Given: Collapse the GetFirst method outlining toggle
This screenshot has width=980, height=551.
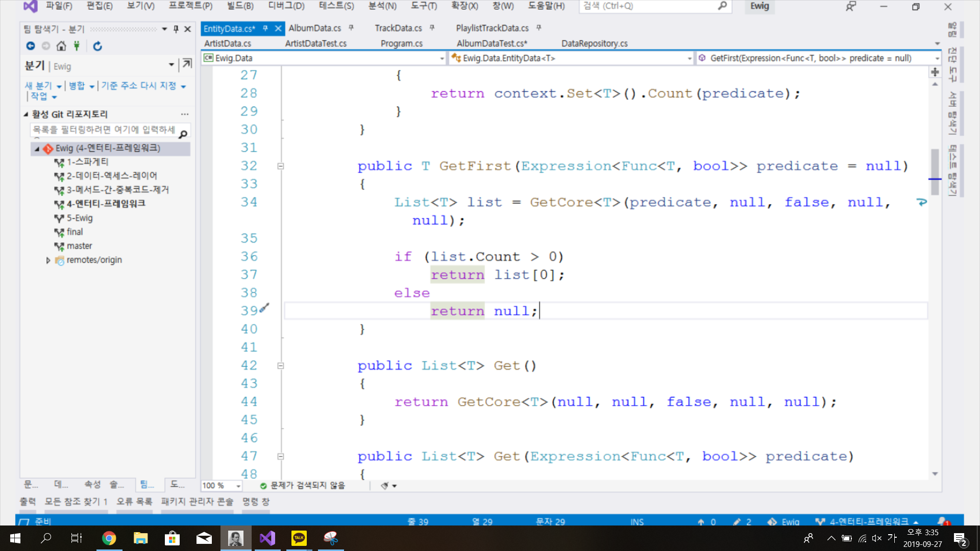Looking at the screenshot, I should tap(280, 166).
